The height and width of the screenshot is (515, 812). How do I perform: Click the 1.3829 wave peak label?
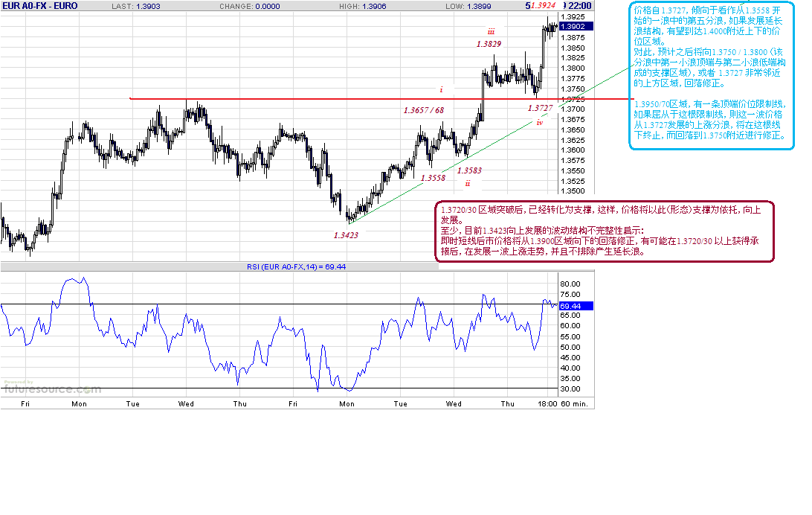point(489,44)
